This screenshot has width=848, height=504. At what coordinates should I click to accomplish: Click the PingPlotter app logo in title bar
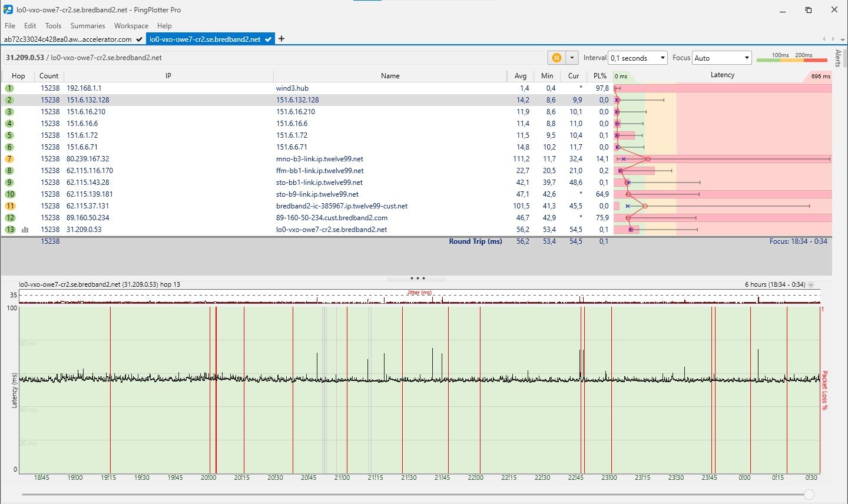[x=8, y=10]
